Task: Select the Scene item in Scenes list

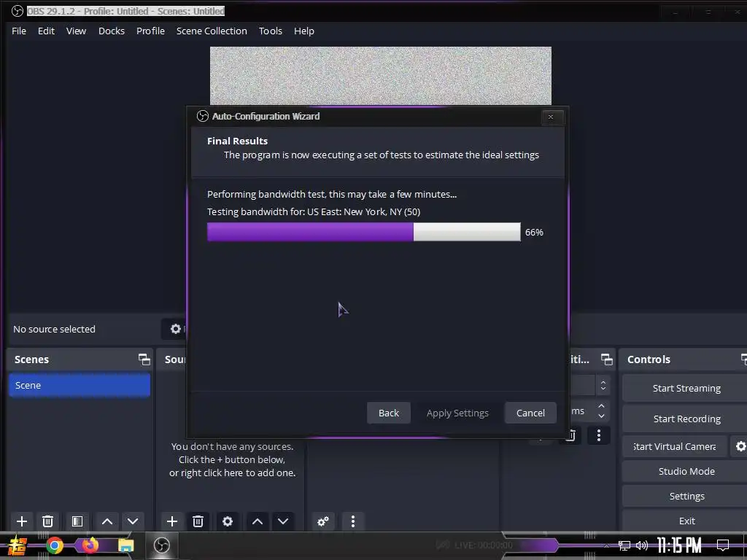Action: [x=80, y=385]
